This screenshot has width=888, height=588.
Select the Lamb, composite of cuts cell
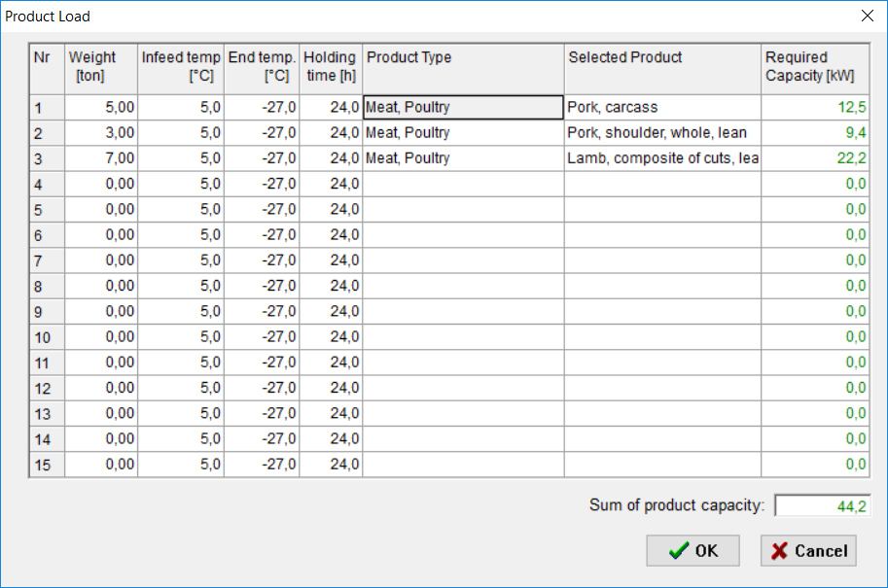click(662, 158)
